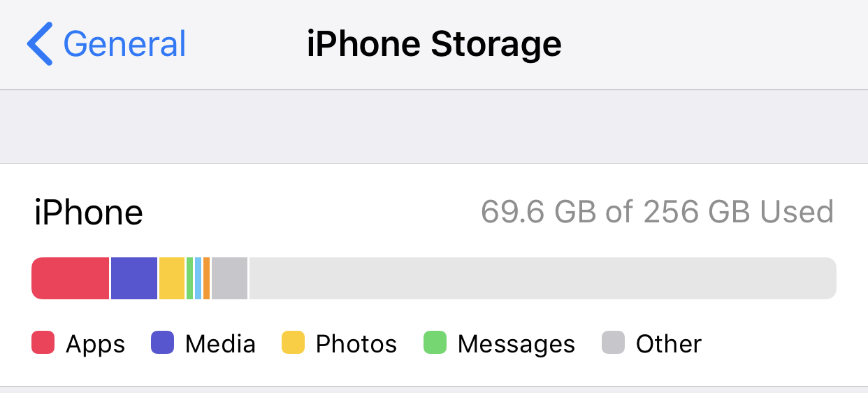Click the purple Media legend swatch
The height and width of the screenshot is (393, 868).
(162, 343)
